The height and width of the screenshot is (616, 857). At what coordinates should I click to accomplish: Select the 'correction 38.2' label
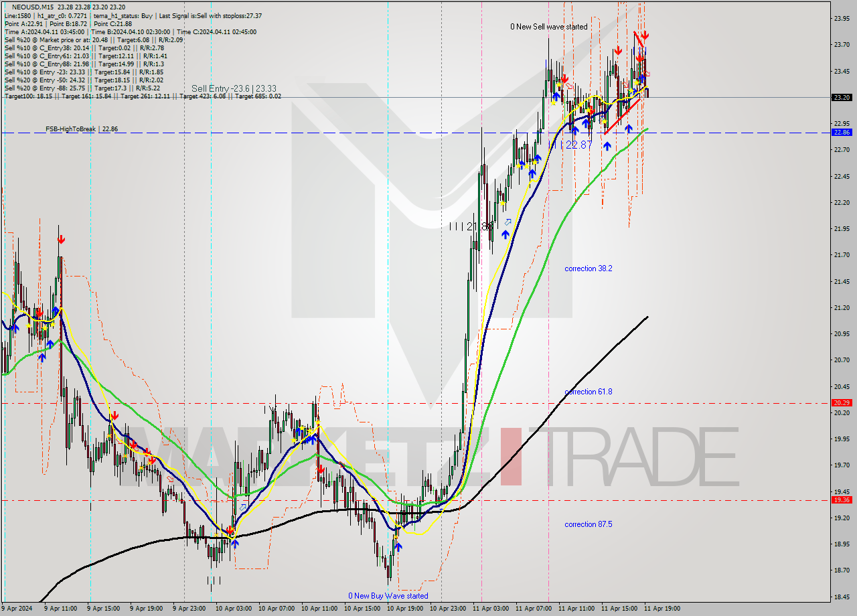pyautogui.click(x=588, y=268)
